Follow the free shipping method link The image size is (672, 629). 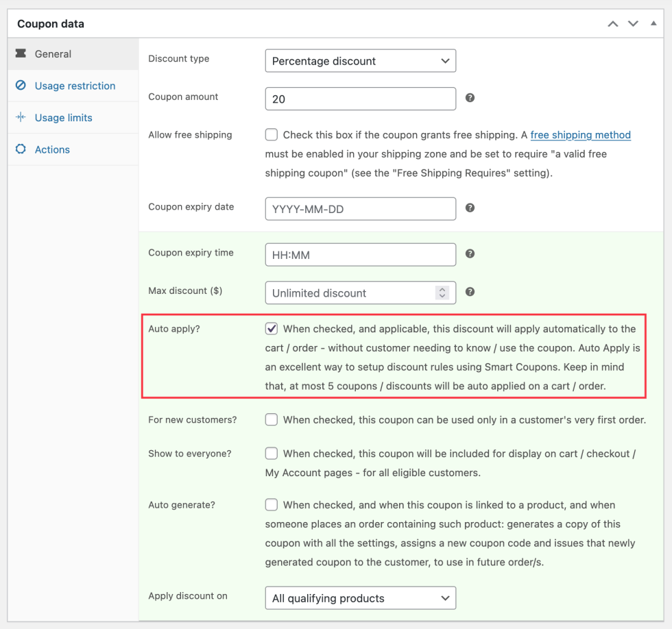point(580,135)
